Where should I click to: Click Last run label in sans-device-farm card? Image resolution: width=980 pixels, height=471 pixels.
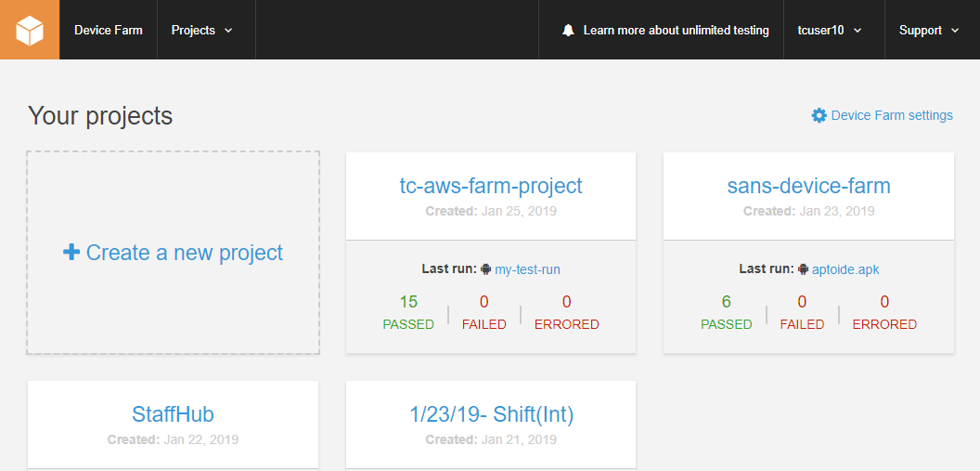tap(767, 269)
